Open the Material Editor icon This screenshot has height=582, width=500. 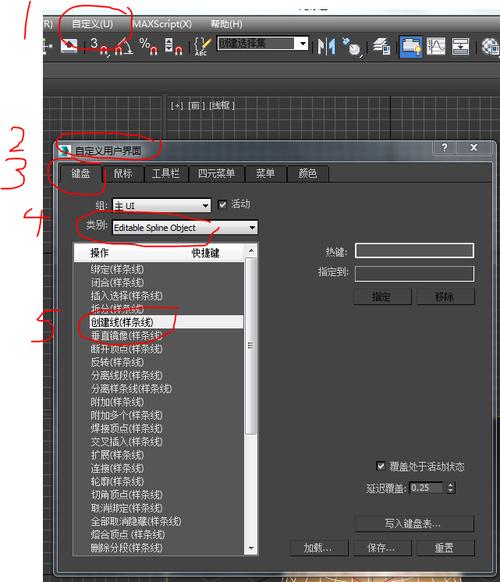pos(490,46)
